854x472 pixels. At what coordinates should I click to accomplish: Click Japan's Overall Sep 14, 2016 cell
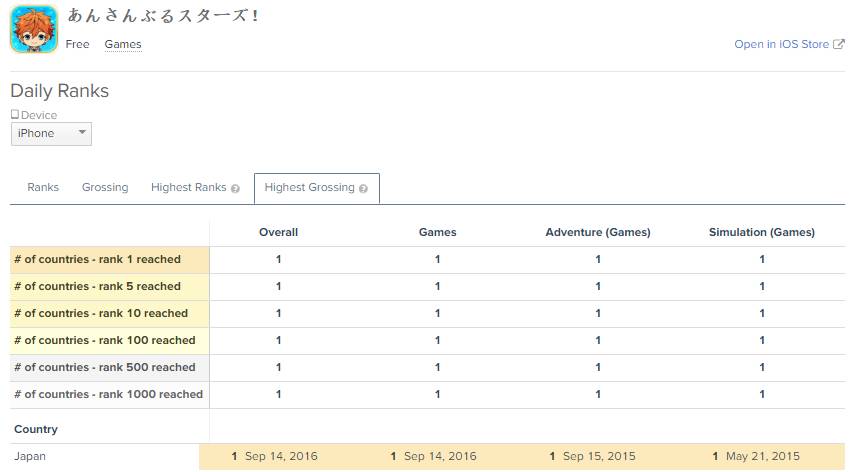(x=278, y=456)
